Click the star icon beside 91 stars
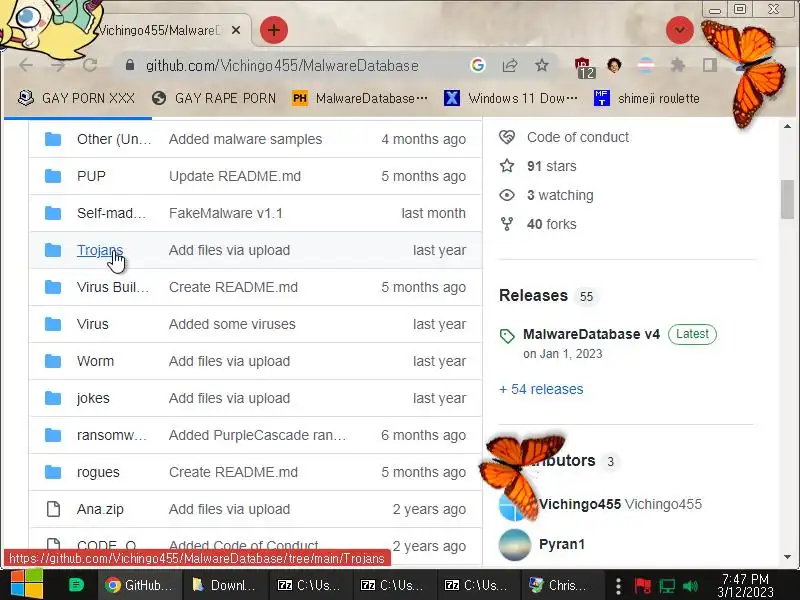 (507, 166)
